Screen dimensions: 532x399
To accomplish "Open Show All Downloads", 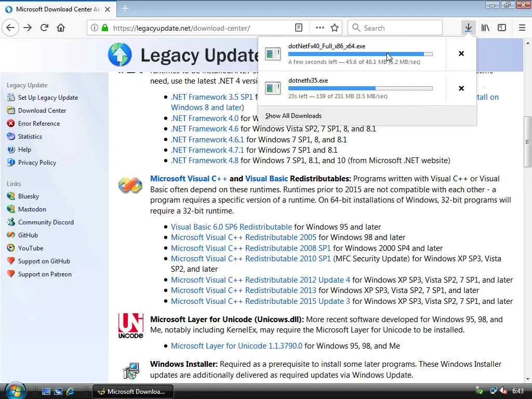I will [x=294, y=116].
